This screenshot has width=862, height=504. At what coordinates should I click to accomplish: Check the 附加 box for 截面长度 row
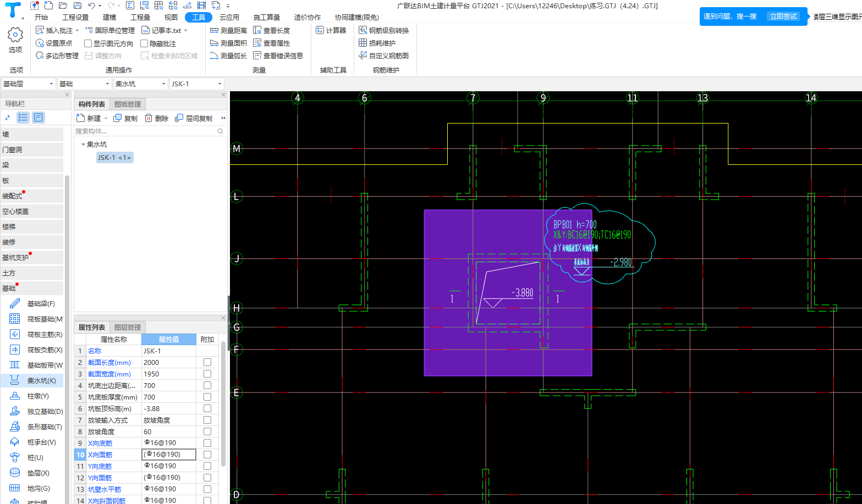[207, 362]
